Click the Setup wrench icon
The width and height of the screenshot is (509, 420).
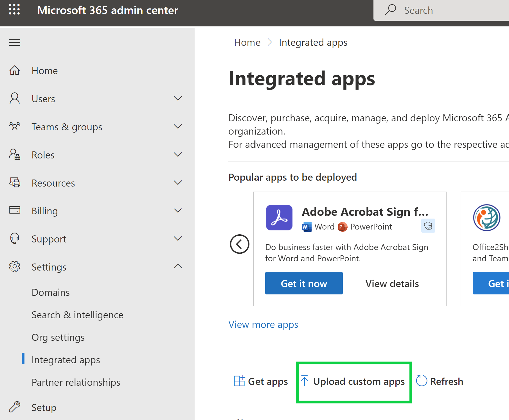point(15,407)
